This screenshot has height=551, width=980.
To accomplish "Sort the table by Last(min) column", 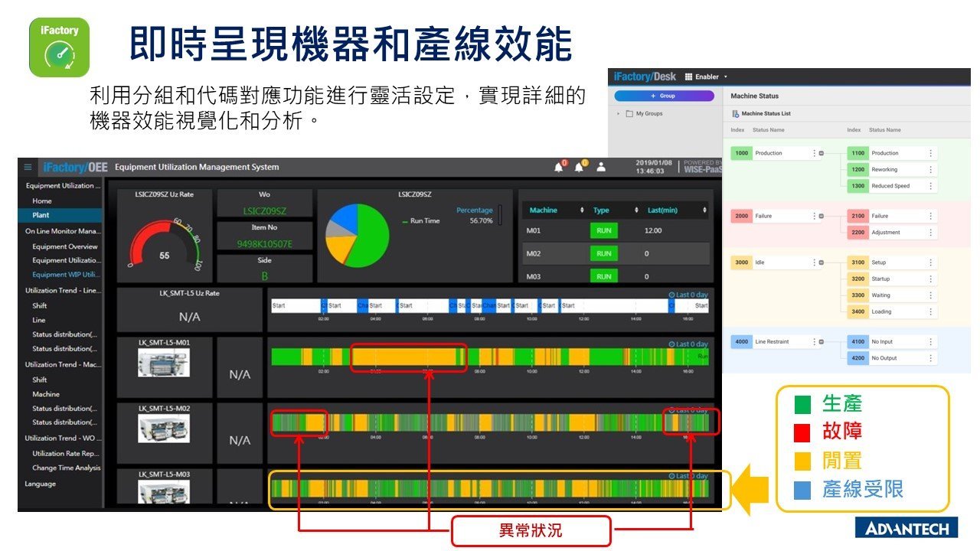I will tap(704, 210).
